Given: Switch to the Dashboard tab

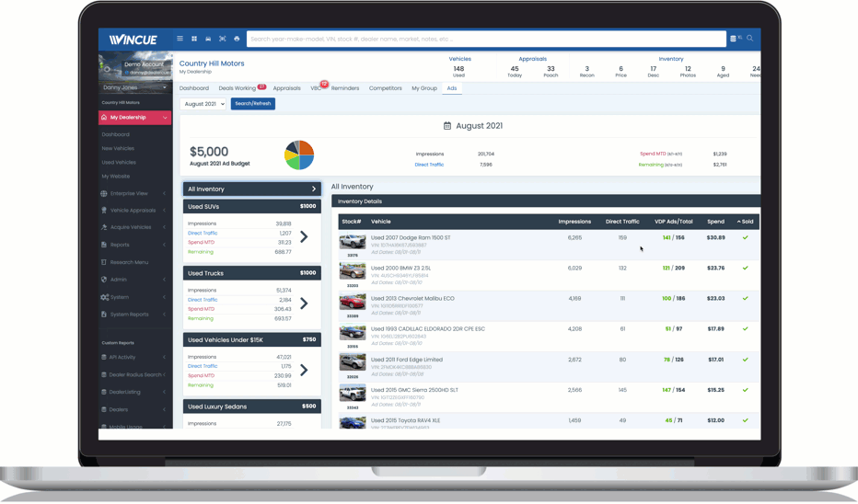Looking at the screenshot, I should coord(193,88).
